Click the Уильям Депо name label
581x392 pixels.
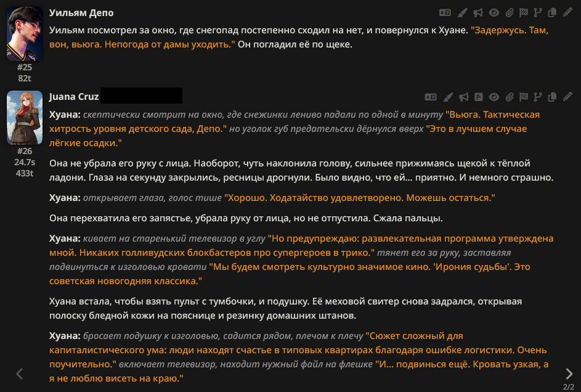point(81,12)
